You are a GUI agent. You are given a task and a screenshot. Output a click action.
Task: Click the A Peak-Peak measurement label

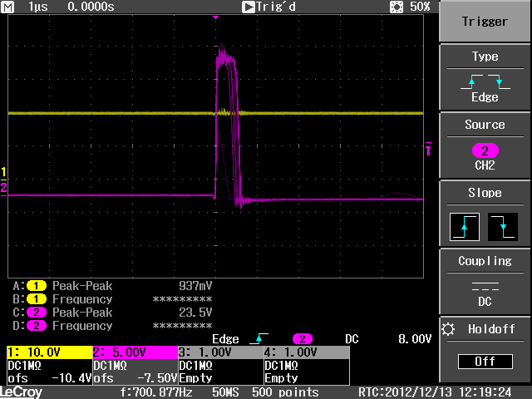[x=82, y=286]
